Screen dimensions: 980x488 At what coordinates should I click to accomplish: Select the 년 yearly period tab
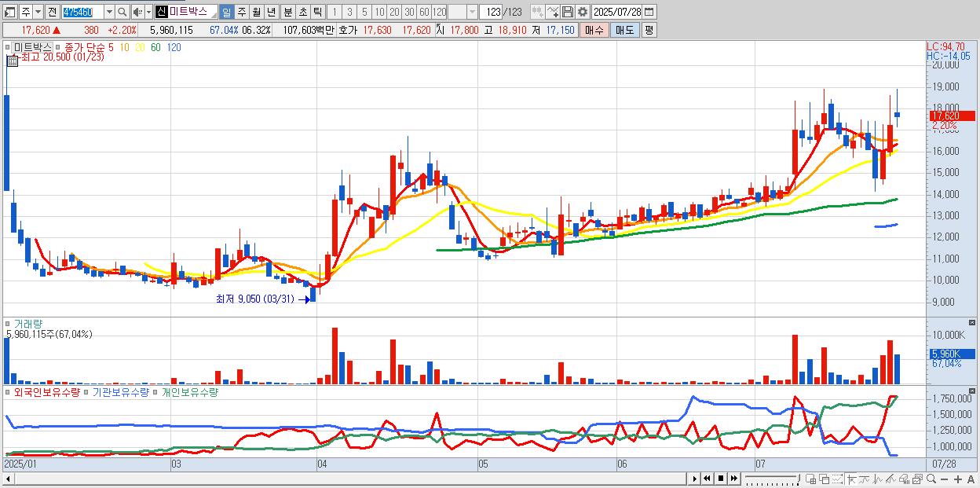[x=271, y=12]
